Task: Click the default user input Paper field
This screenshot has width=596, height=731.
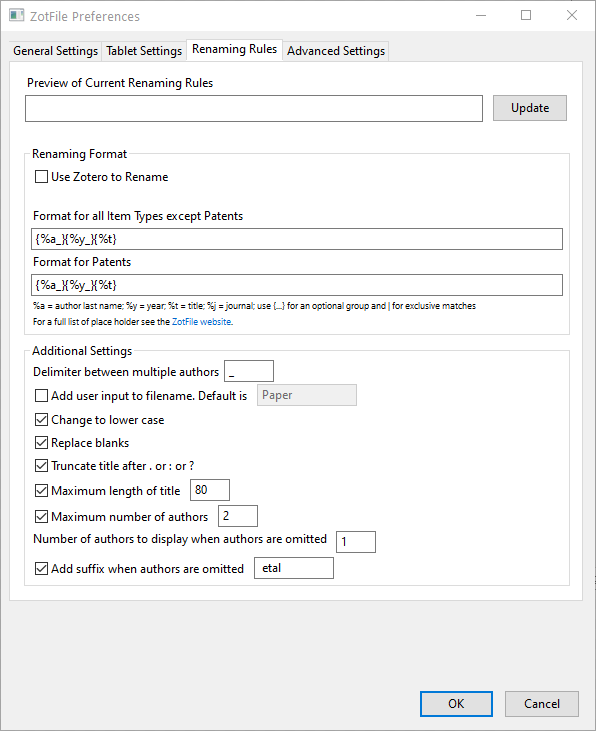Action: [307, 395]
